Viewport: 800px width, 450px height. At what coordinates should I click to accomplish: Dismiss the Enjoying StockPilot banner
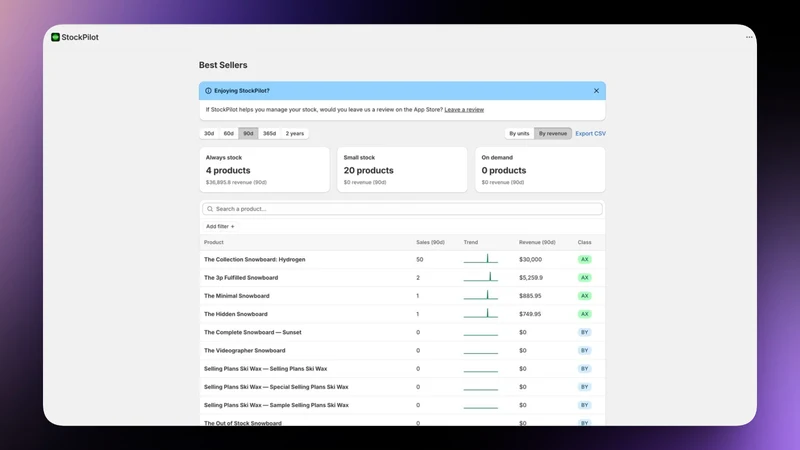[x=596, y=91]
